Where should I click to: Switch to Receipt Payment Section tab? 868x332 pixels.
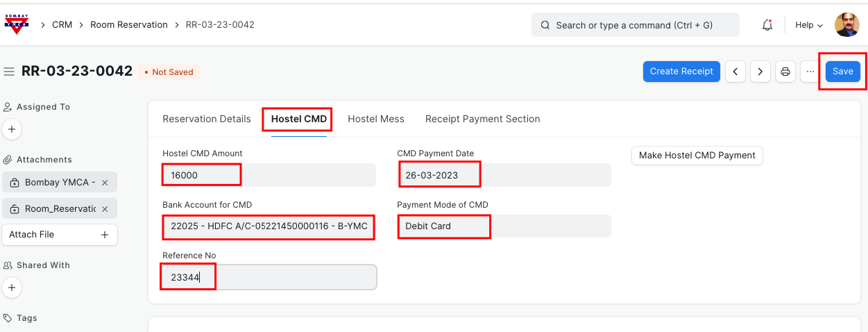click(x=482, y=119)
